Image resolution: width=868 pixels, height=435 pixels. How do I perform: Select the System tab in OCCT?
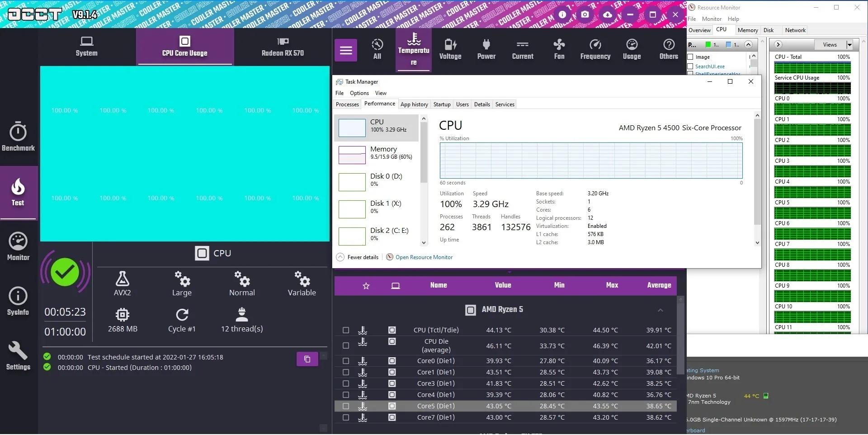(87, 47)
